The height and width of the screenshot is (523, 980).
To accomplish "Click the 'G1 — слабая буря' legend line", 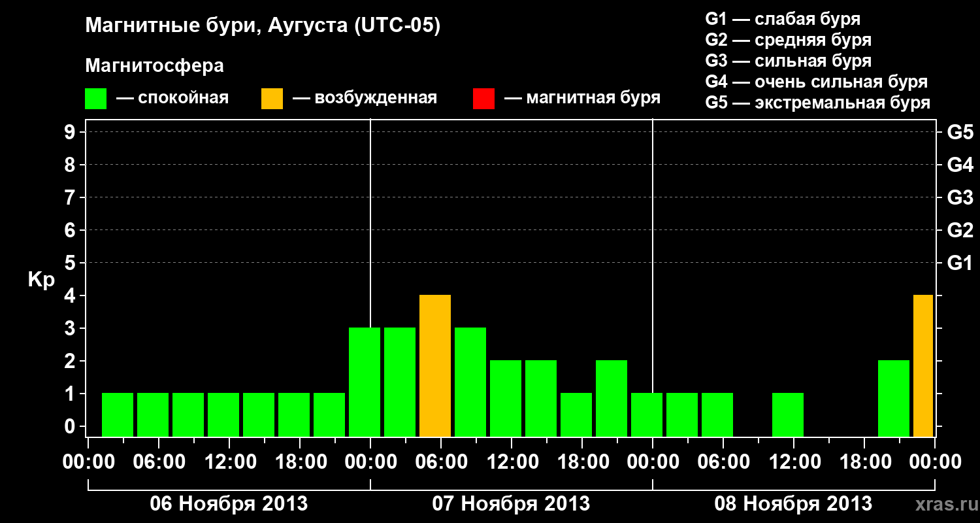I will [783, 19].
